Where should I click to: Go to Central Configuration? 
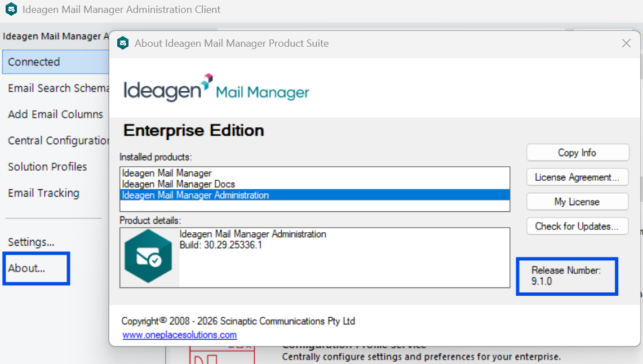(x=58, y=141)
